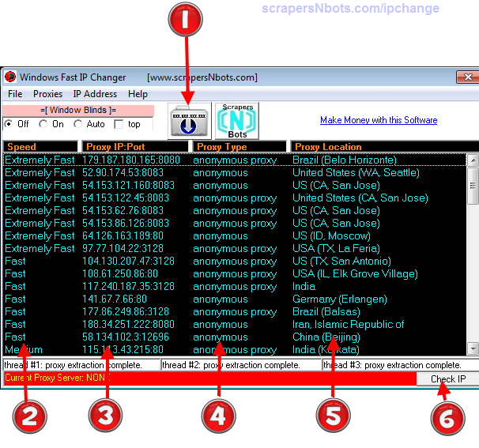
Task: Enable the top checkbox
Action: point(119,124)
